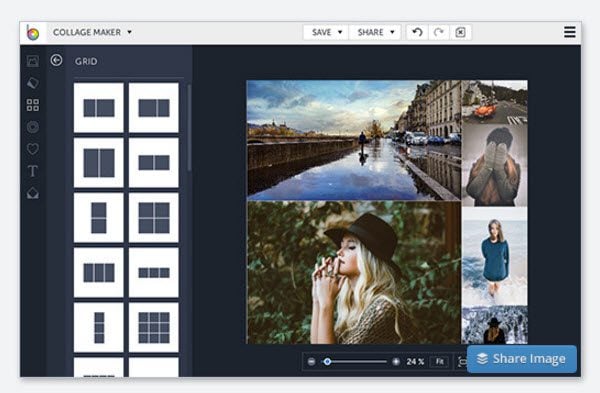Select the rainy street photo in collage
The image size is (600, 393).
pos(354,140)
